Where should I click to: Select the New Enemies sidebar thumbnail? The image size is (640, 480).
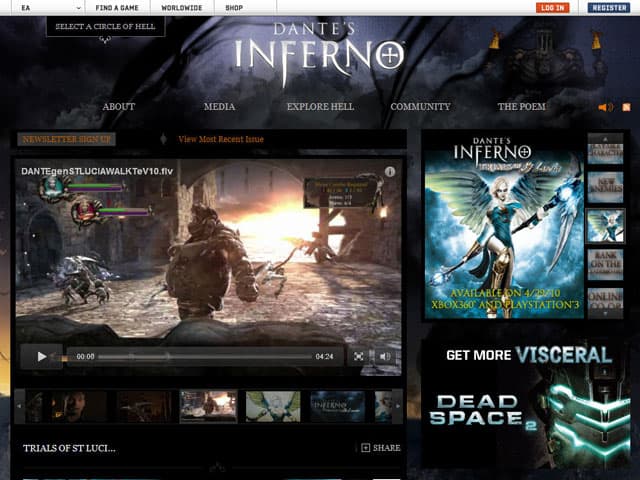604,188
